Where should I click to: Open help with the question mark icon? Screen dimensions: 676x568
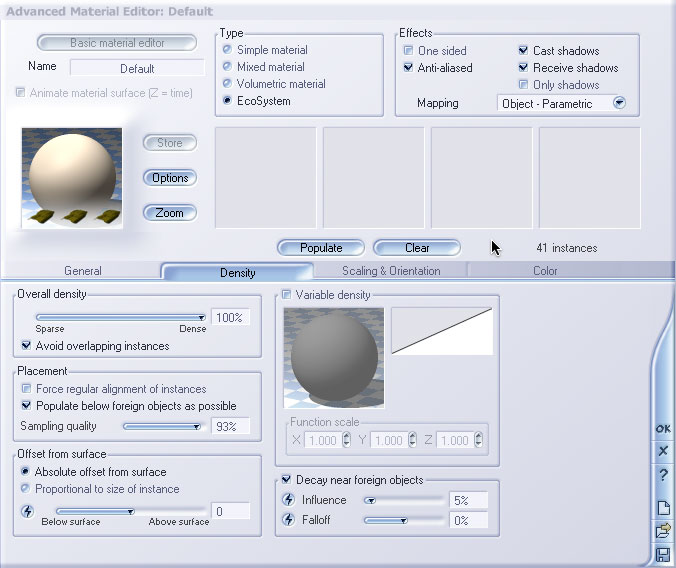point(662,475)
